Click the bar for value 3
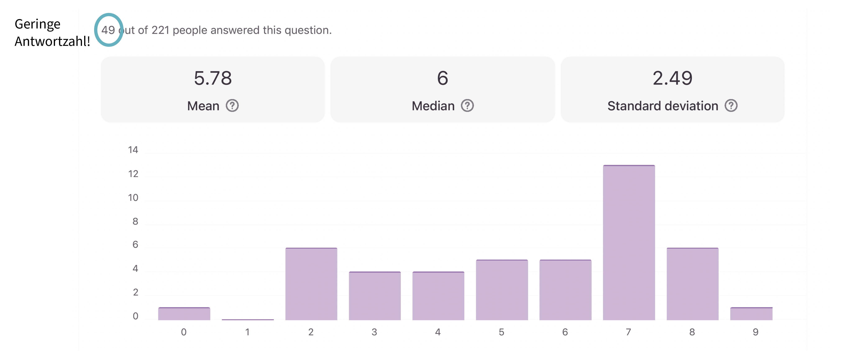868x358 pixels. pos(375,296)
